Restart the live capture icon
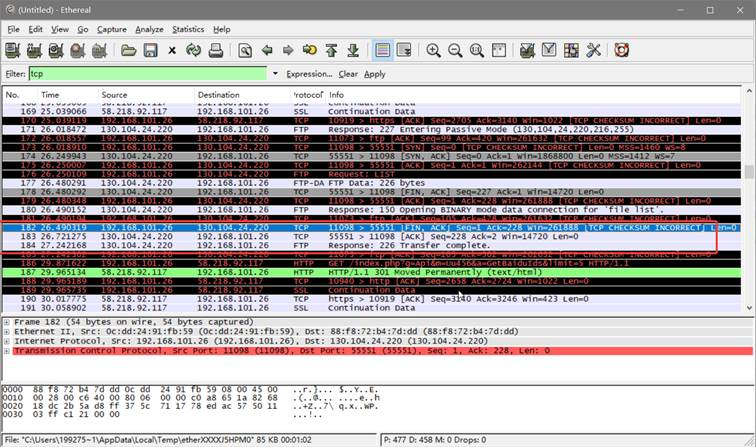The width and height of the screenshot is (756, 447). (99, 50)
